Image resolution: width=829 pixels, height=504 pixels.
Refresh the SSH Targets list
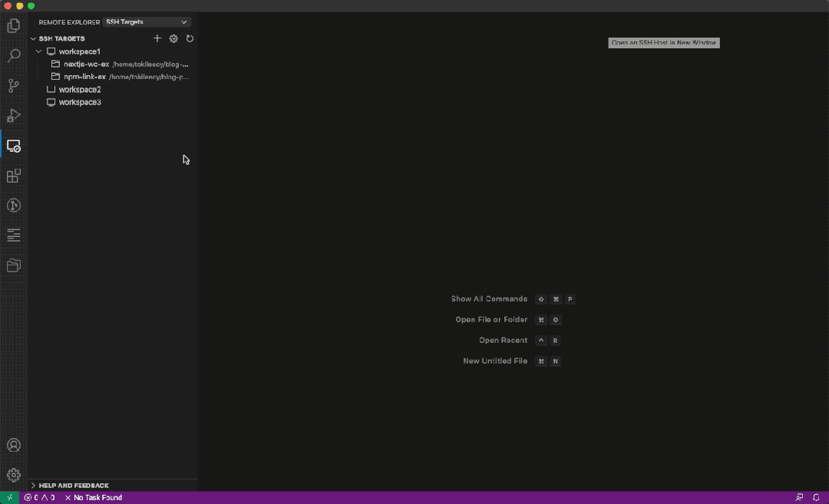point(190,38)
